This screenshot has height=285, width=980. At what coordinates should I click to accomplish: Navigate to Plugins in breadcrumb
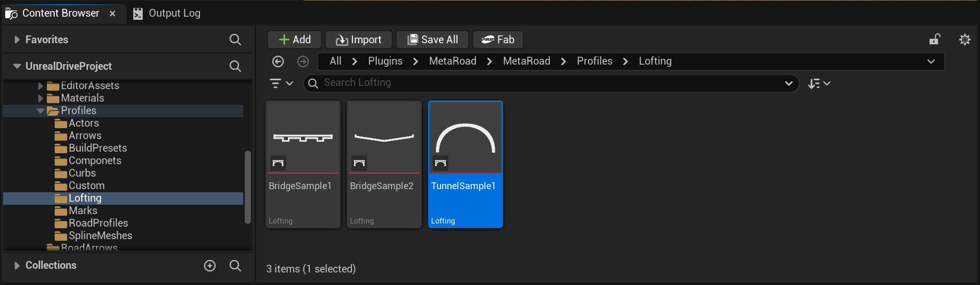point(385,61)
